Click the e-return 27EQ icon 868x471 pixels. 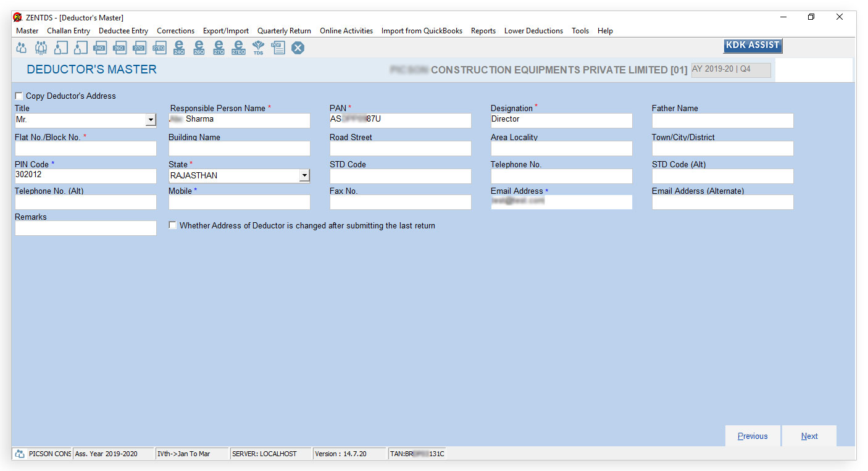(238, 48)
